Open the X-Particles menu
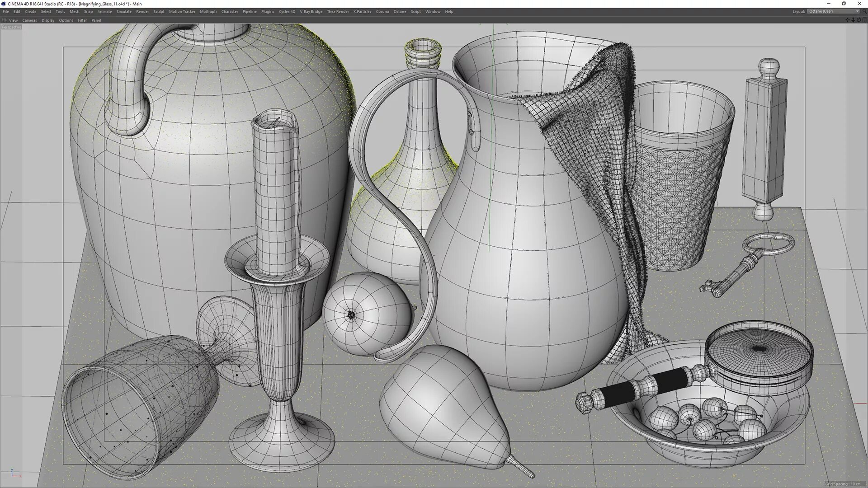Viewport: 868px width, 488px height. coord(362,12)
